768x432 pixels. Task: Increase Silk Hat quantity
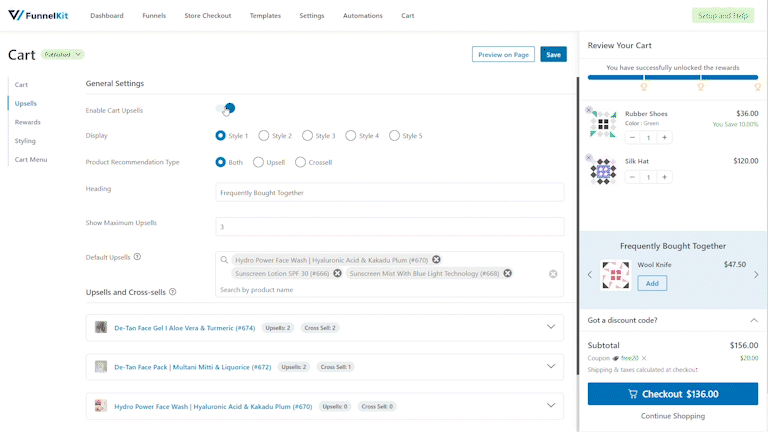click(x=665, y=177)
